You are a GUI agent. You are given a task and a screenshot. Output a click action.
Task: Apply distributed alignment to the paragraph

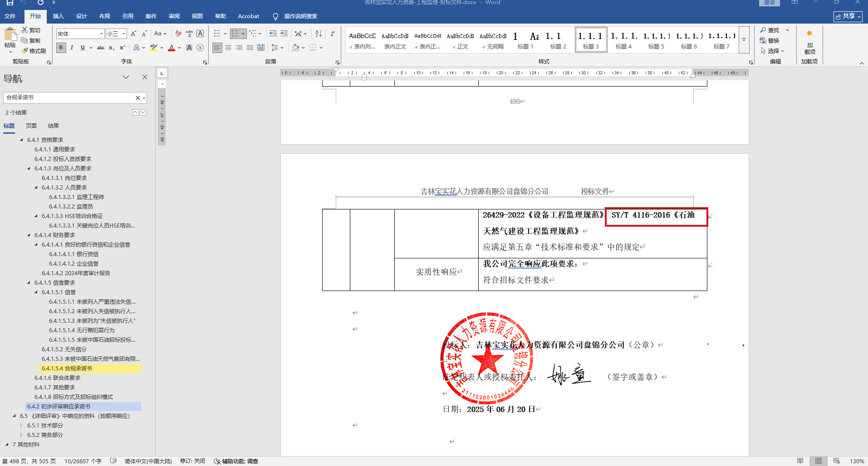point(261,48)
